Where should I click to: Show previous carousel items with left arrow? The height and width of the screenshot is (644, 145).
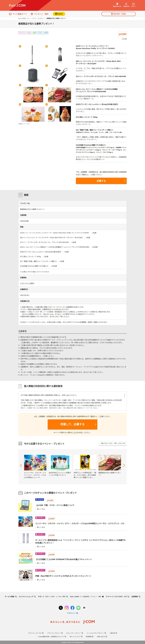pos(21,465)
